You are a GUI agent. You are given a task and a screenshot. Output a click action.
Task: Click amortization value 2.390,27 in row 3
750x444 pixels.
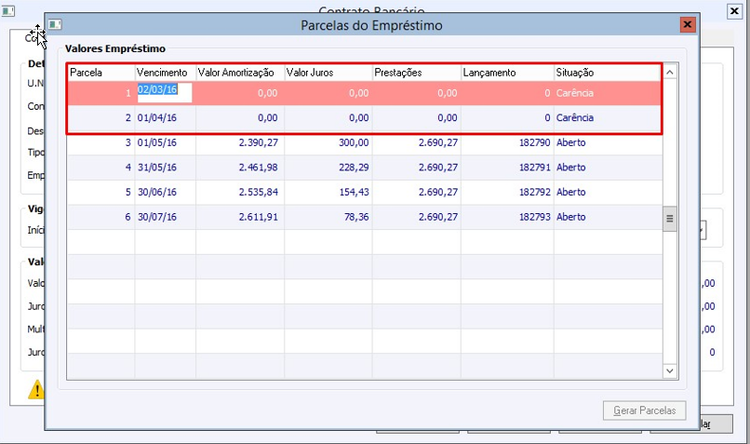click(x=258, y=143)
